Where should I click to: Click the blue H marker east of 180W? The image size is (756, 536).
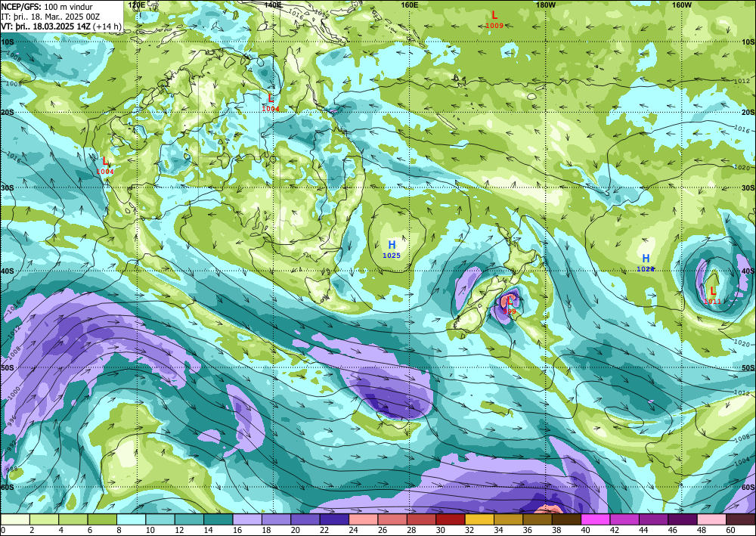click(646, 259)
